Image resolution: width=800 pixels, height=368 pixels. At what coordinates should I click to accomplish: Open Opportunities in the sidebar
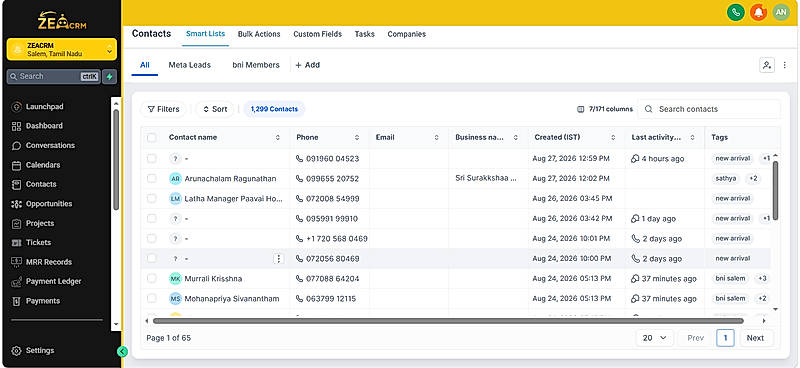(x=49, y=204)
